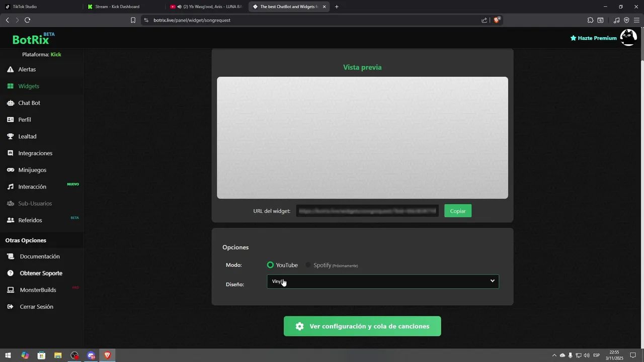The image size is (644, 362).
Task: Click the taskbar volume icon
Action: coord(587,355)
